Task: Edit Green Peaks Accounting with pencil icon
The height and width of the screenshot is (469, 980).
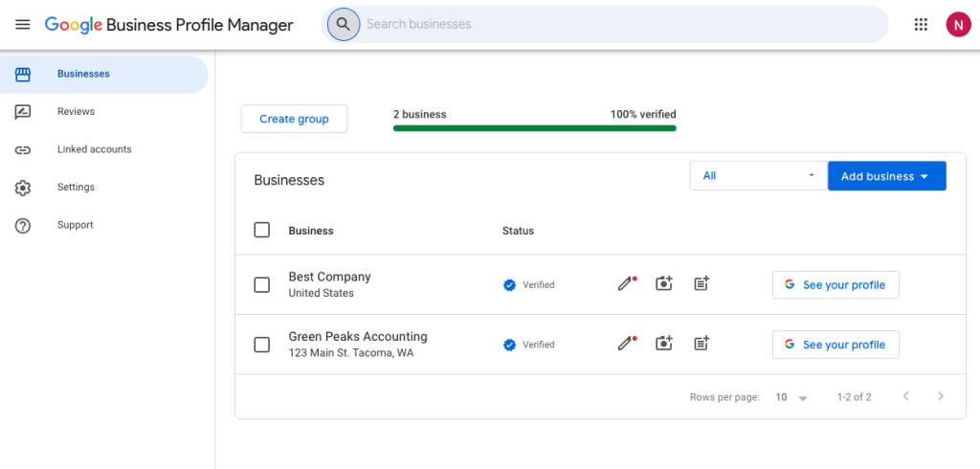Action: (626, 344)
